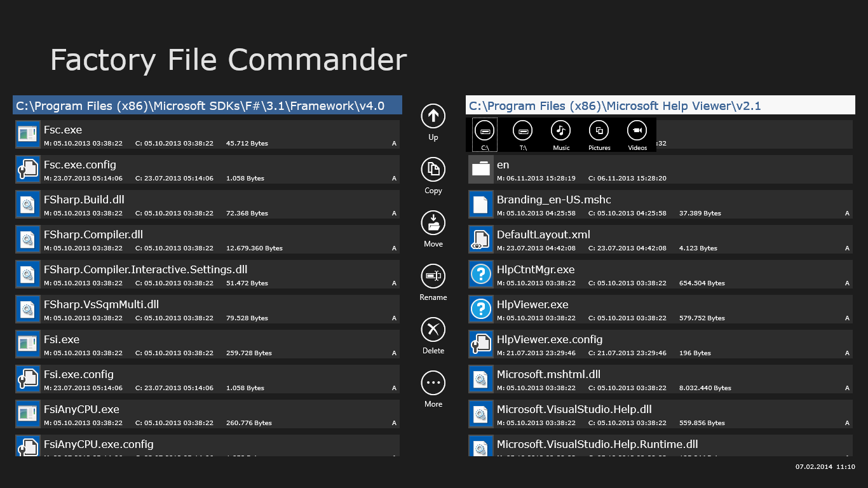Open the More options ellipsis icon
Screen dimensions: 868x488
433,383
